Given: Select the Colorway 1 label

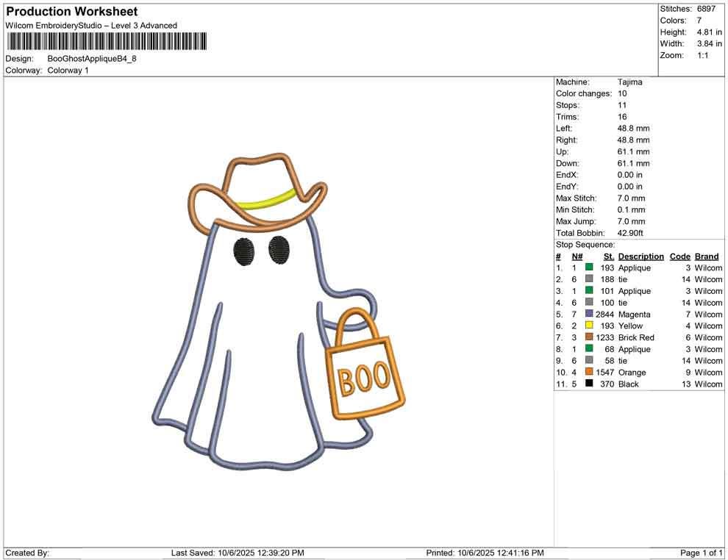Looking at the screenshot, I should (69, 71).
